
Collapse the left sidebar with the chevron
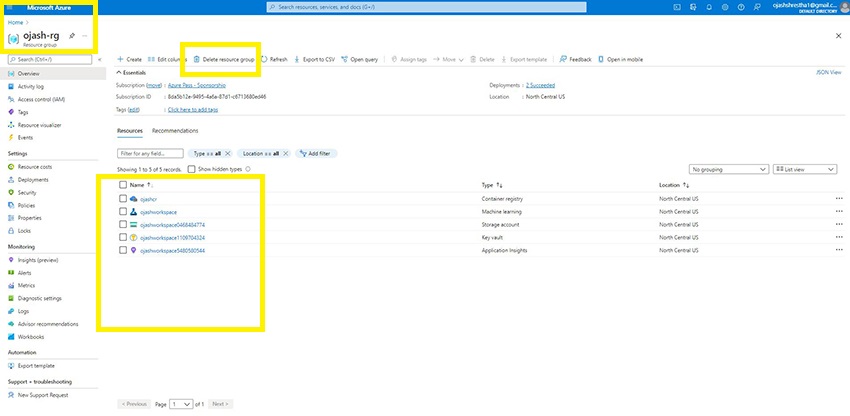100,59
